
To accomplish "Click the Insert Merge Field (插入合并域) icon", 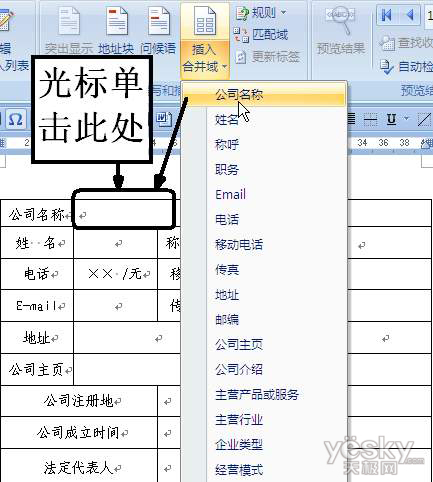I will pos(205,22).
